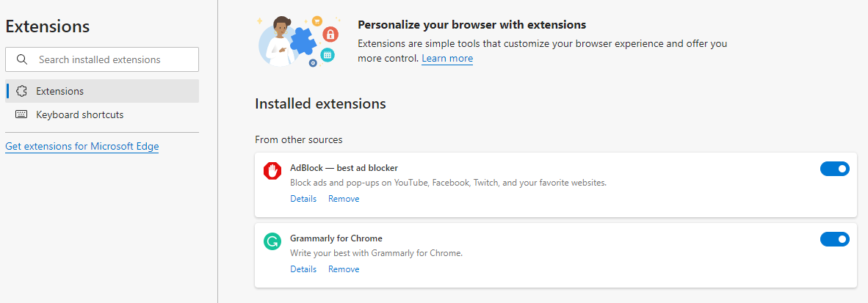
Task: Open Details for AdBlock
Action: click(x=303, y=199)
